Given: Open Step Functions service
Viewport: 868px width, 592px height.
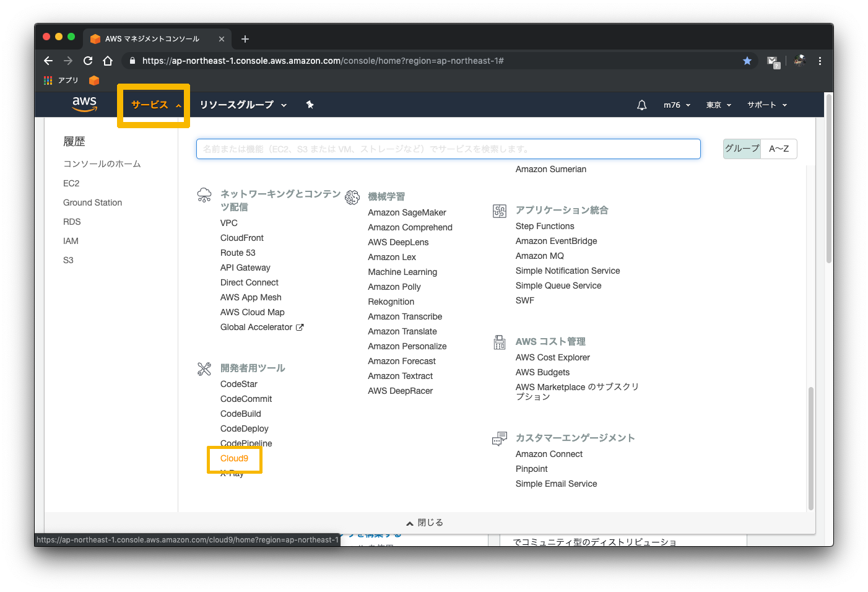Looking at the screenshot, I should [x=545, y=226].
